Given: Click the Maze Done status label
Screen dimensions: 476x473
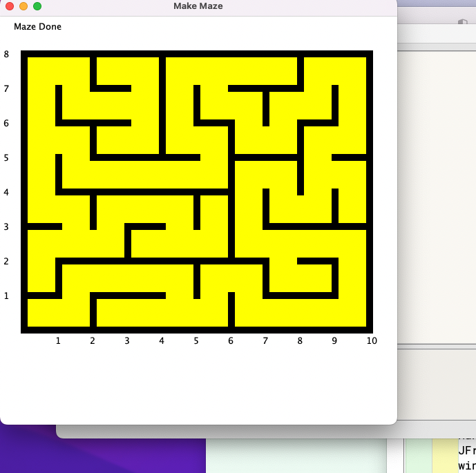Looking at the screenshot, I should [x=37, y=27].
